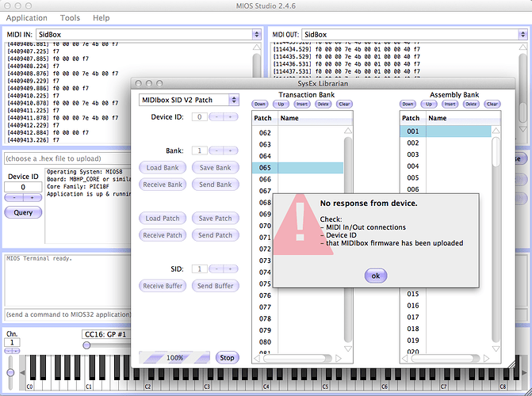Screen dimensions: 532x396
Task: Increase Bank number with plus
Action: (231, 150)
